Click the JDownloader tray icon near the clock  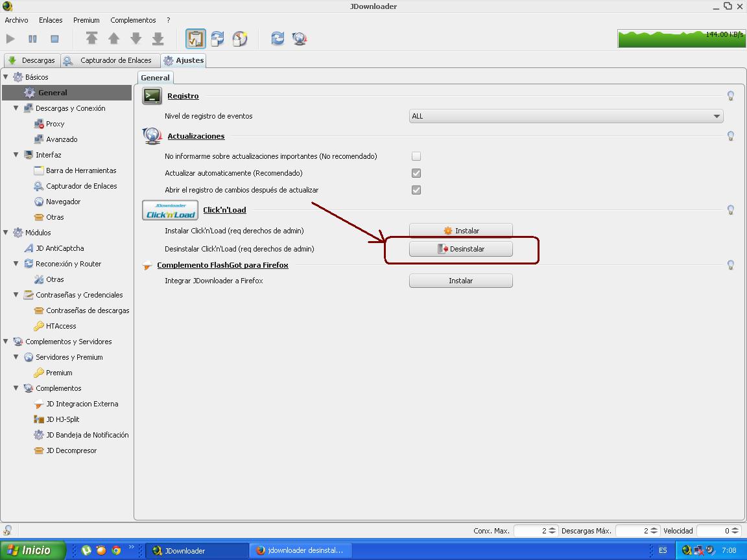tap(687, 550)
